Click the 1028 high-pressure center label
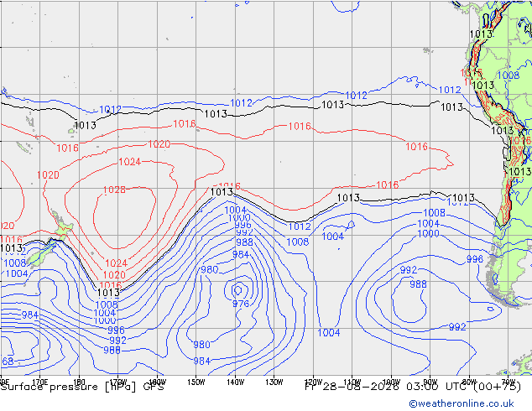This screenshot has width=532, height=411. pos(114,190)
